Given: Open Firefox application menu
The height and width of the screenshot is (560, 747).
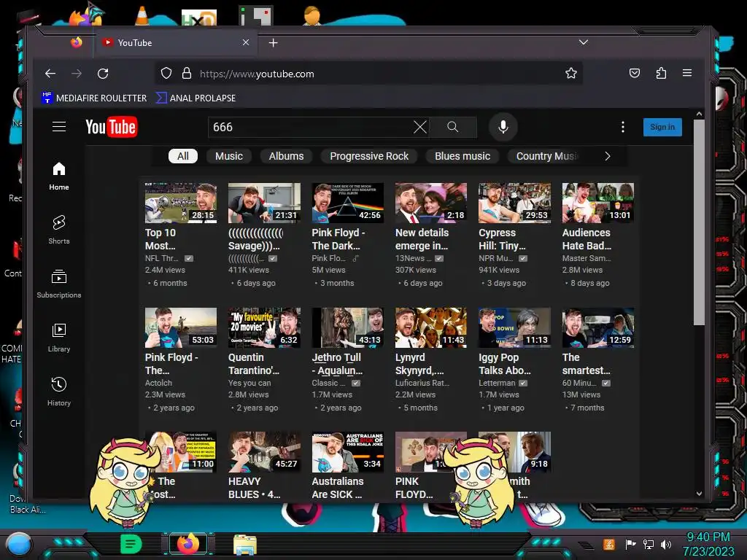Looking at the screenshot, I should pyautogui.click(x=687, y=73).
